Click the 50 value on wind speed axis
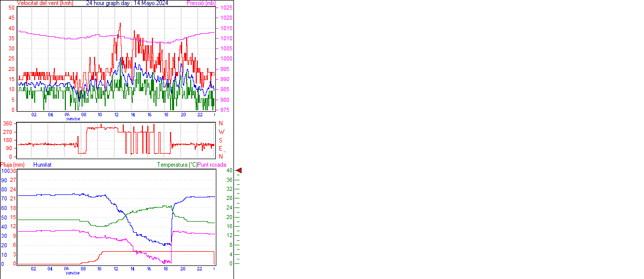 click(11, 8)
